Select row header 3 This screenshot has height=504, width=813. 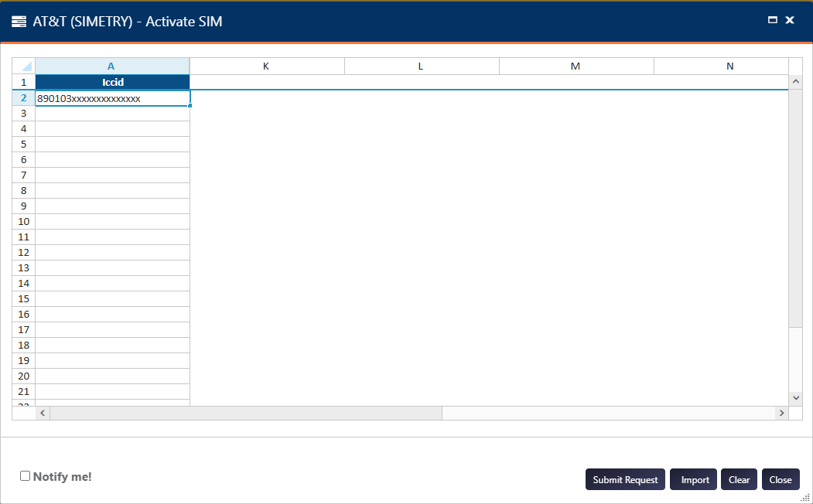pos(24,114)
